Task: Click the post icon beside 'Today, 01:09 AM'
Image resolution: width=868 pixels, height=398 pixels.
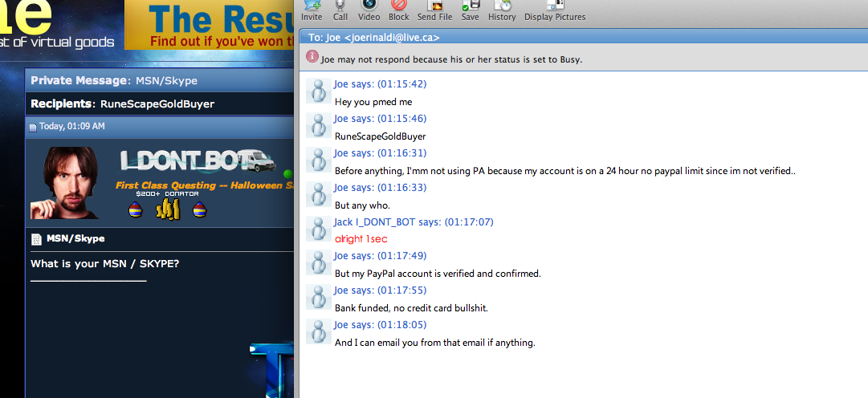Action: click(33, 128)
